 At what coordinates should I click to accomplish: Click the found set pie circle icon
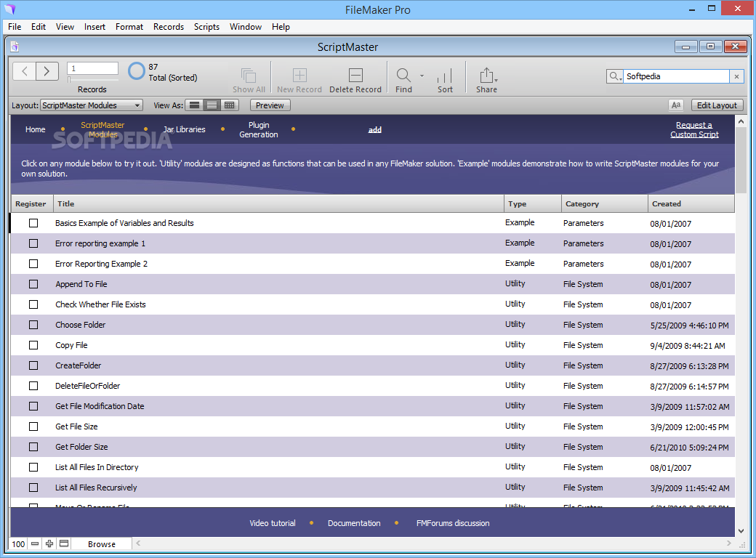[x=137, y=71]
